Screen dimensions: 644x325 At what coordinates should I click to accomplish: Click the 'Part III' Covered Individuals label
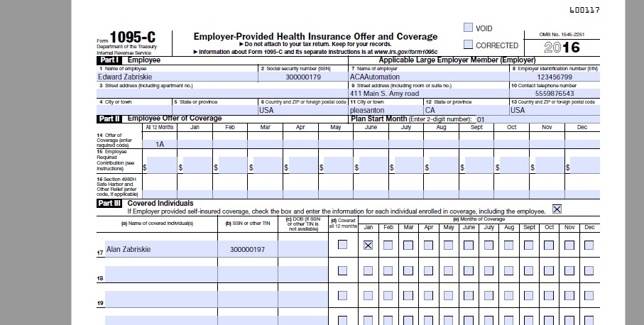[109, 203]
